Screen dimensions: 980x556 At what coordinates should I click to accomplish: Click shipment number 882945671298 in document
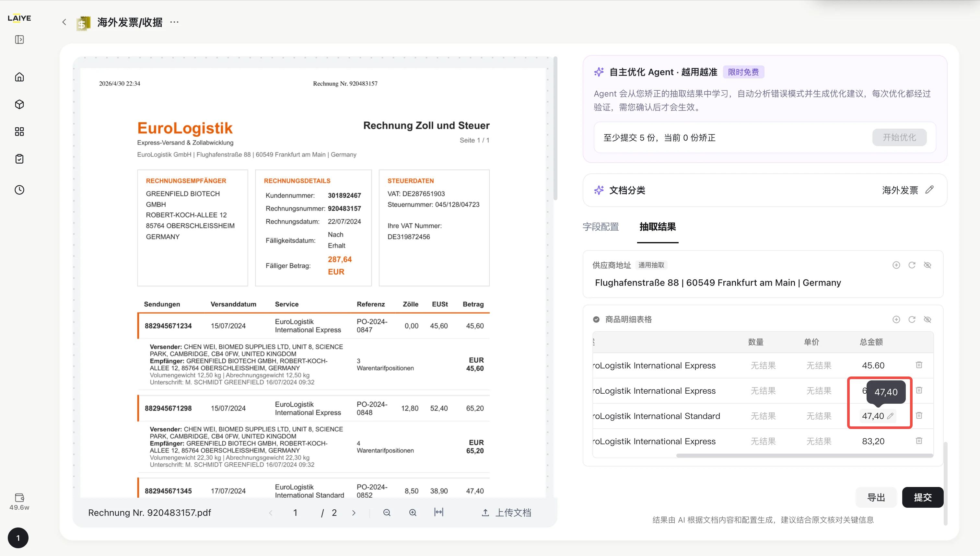click(x=168, y=408)
